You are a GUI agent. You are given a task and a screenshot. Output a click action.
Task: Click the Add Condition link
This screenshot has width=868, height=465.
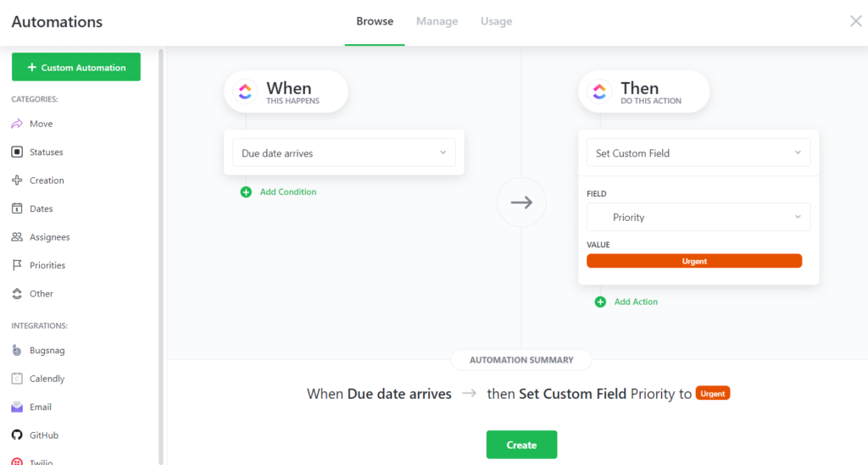(287, 192)
